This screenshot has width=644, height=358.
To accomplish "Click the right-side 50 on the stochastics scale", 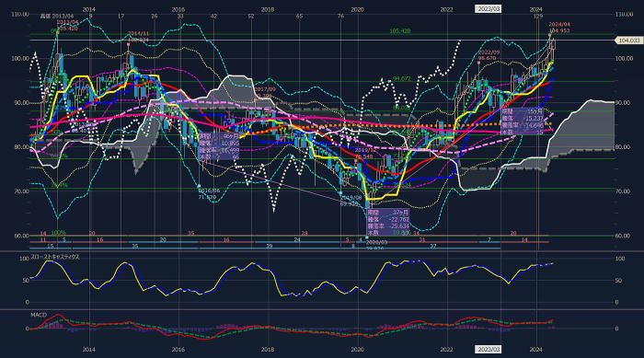I will pos(619,281).
